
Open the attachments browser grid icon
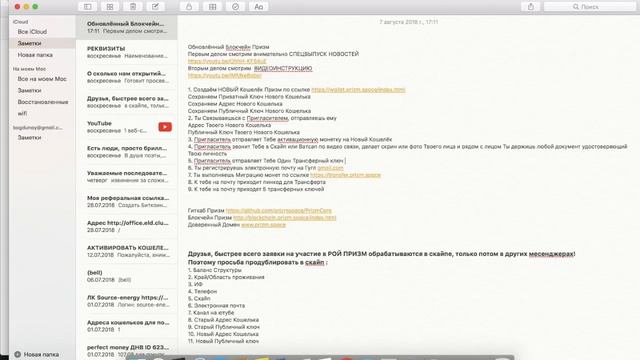tap(110, 7)
